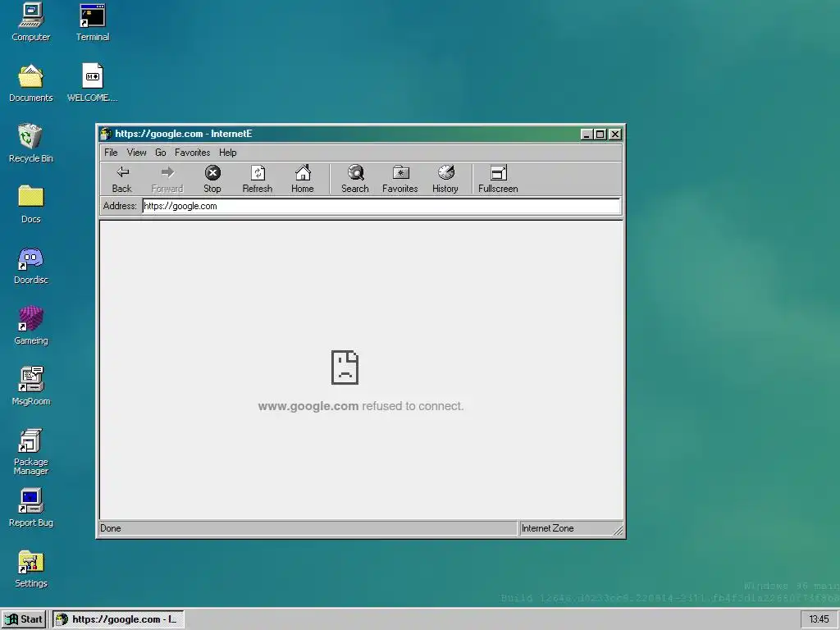Select the Doordisc desktop shortcut

tap(31, 265)
